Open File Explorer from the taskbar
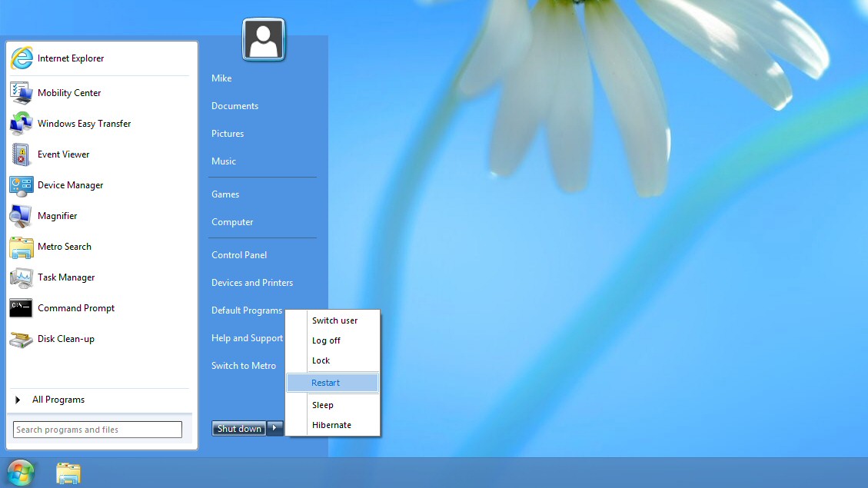 (68, 474)
